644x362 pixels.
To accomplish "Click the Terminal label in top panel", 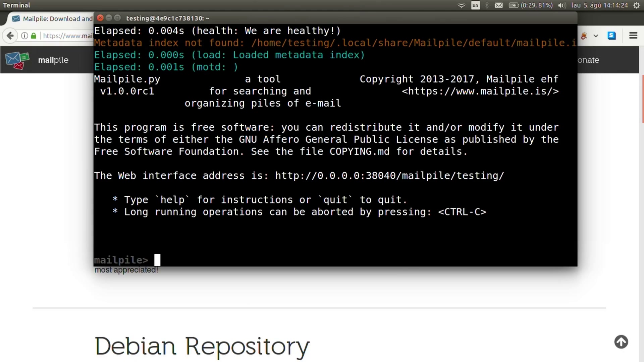I will [x=16, y=5].
